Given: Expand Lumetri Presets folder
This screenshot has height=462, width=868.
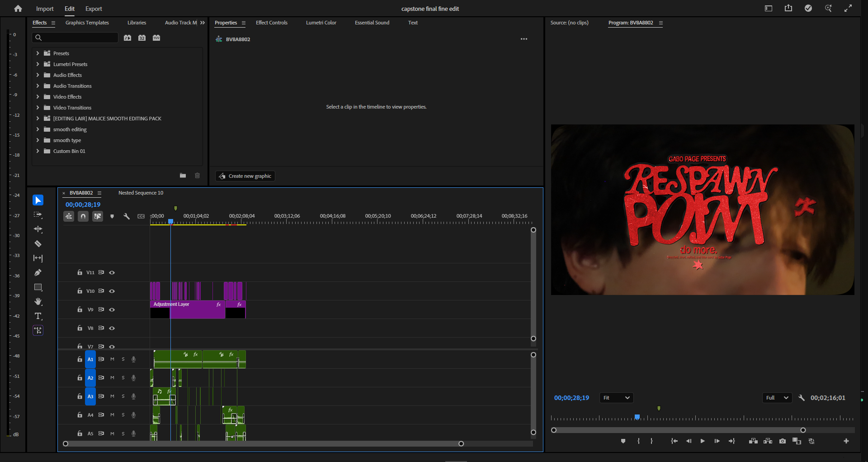Looking at the screenshot, I should tap(38, 64).
